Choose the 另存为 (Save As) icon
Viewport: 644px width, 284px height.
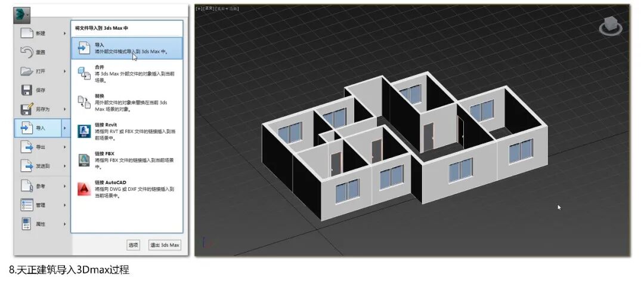pos(27,109)
